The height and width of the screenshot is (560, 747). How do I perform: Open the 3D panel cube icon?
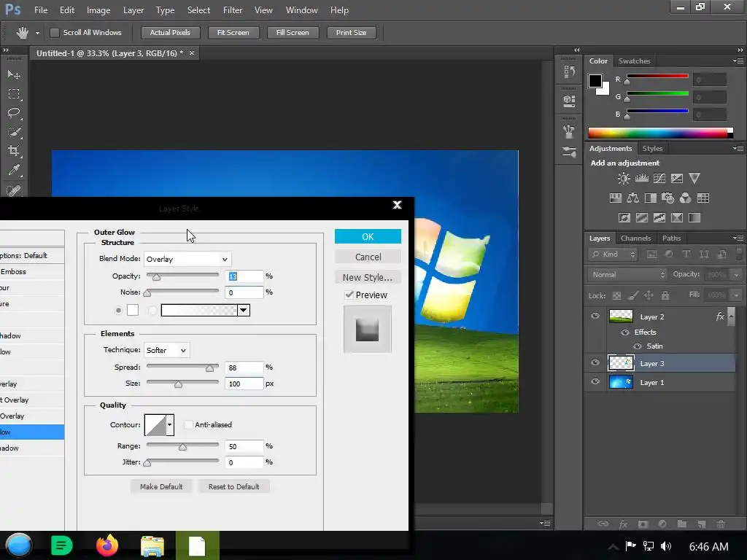pos(569,101)
